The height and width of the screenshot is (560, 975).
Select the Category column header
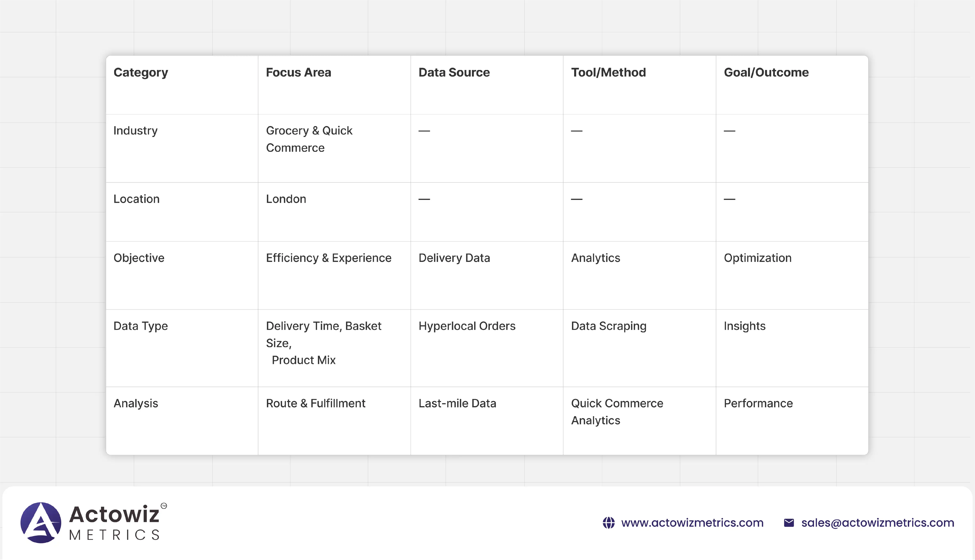click(x=141, y=72)
